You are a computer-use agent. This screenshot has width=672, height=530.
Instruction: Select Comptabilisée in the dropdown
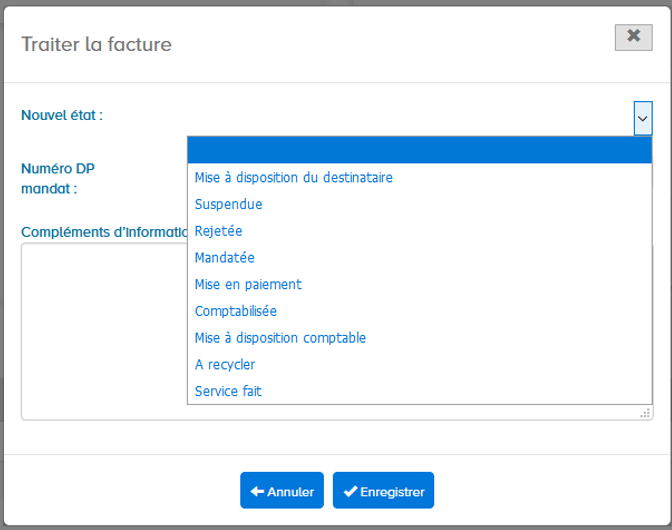point(420,311)
